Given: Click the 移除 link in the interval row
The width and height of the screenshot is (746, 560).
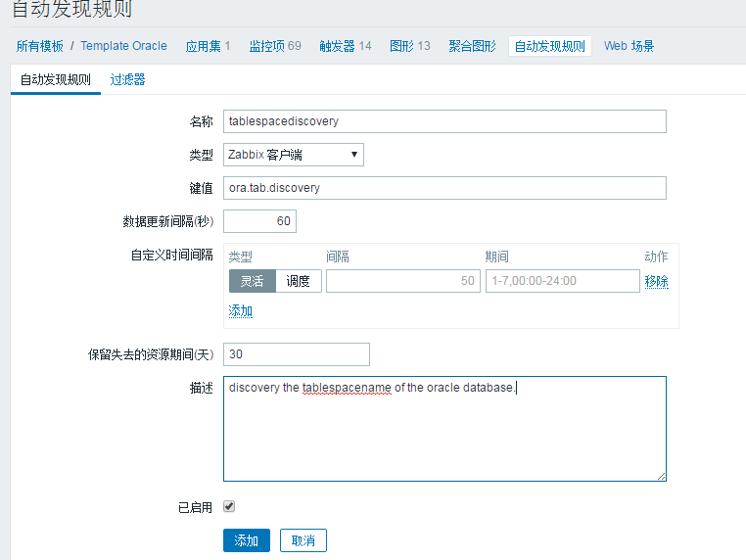Looking at the screenshot, I should [x=656, y=281].
